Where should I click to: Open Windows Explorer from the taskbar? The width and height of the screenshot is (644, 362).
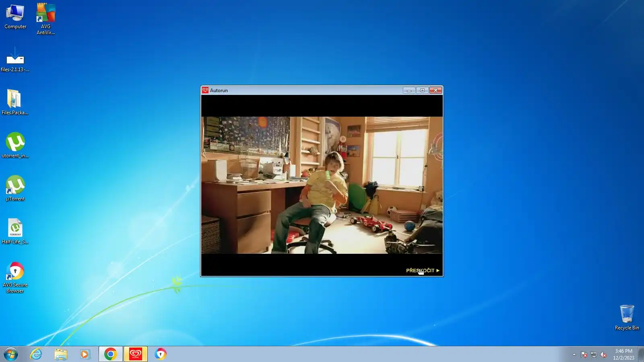pos(61,354)
